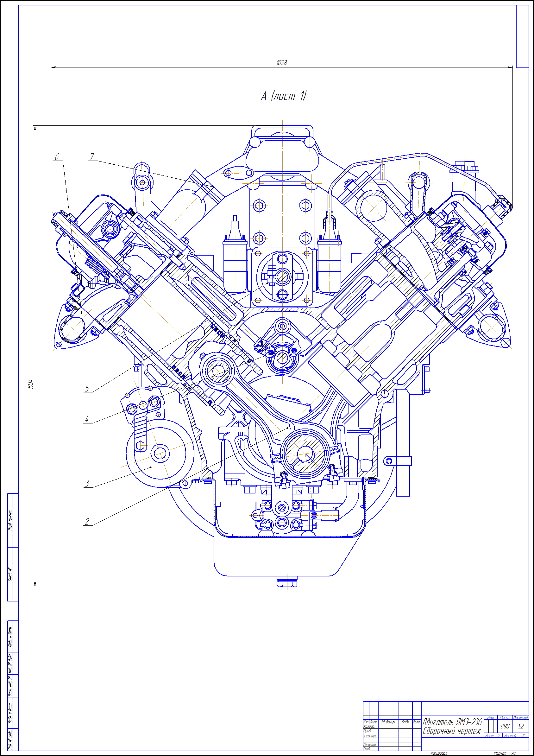Viewport: 534px width, 756px height.
Task: Click the "Дата" column header
Action: (417, 722)
